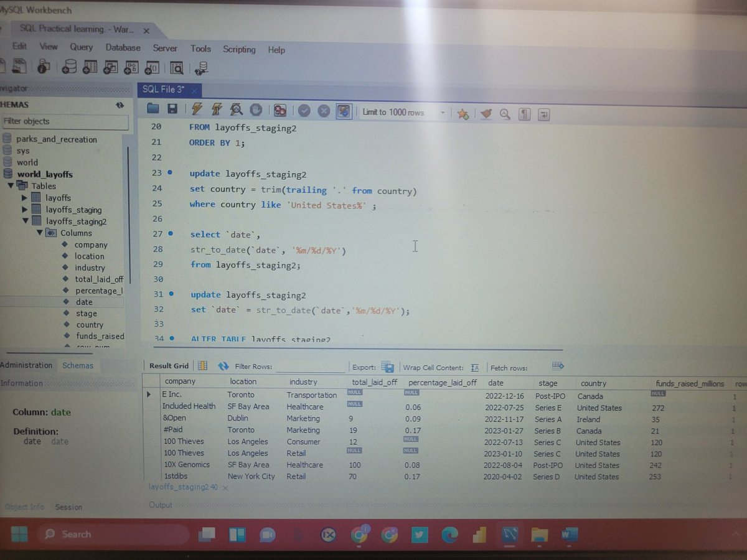Collapse the Tables node
The image size is (747, 560).
tap(11, 185)
